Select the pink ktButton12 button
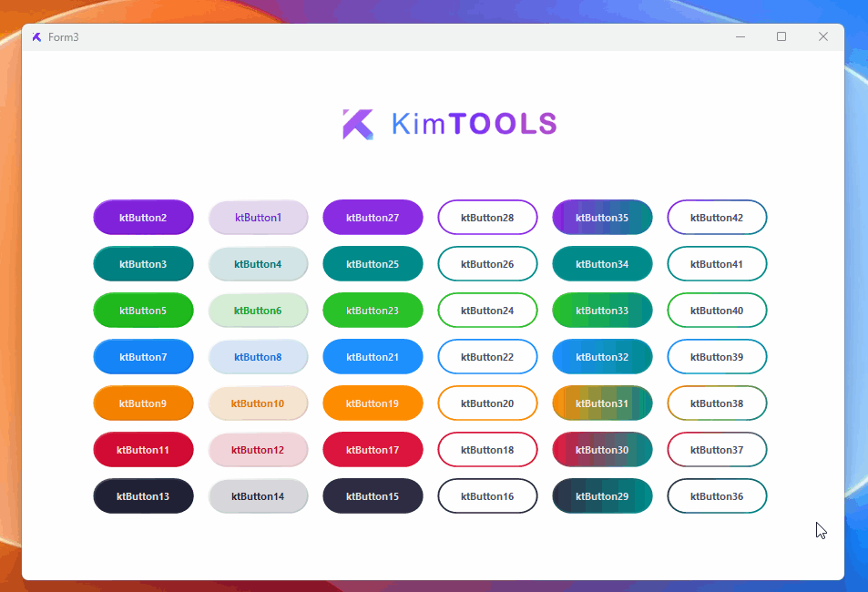Screen dimensions: 868x592 coord(258,450)
